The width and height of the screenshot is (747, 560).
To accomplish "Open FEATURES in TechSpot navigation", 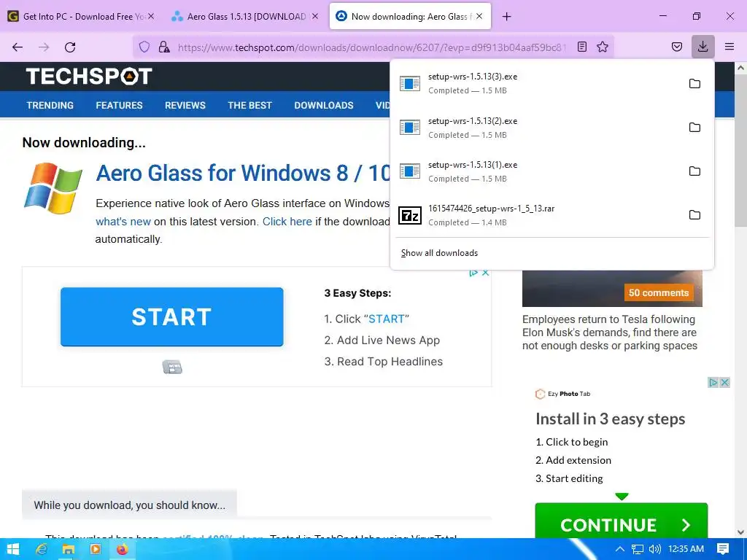I will click(x=119, y=105).
